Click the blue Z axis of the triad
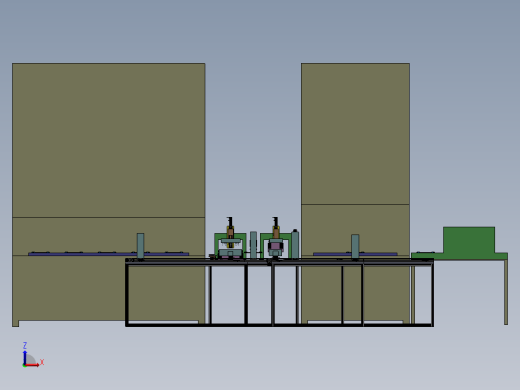Viewport: 520px width, 390px height. coord(25,357)
